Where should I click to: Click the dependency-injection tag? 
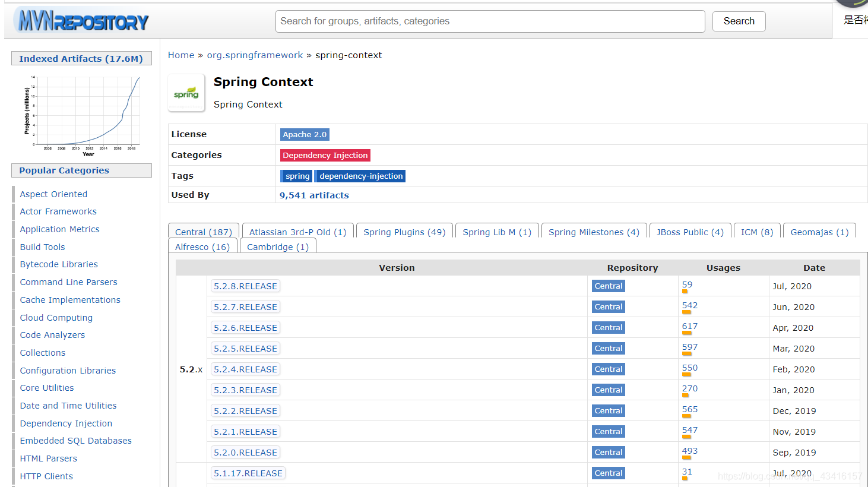click(360, 176)
